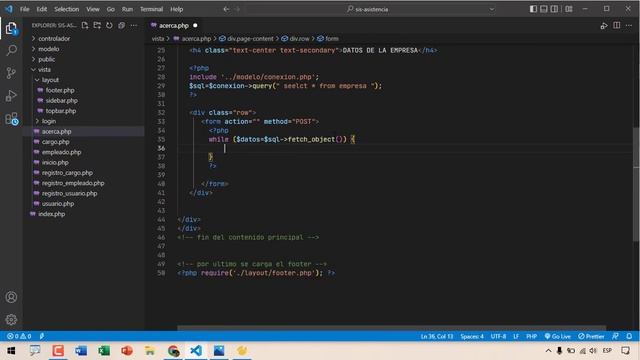
Task: Open the File menu
Action: (24, 9)
